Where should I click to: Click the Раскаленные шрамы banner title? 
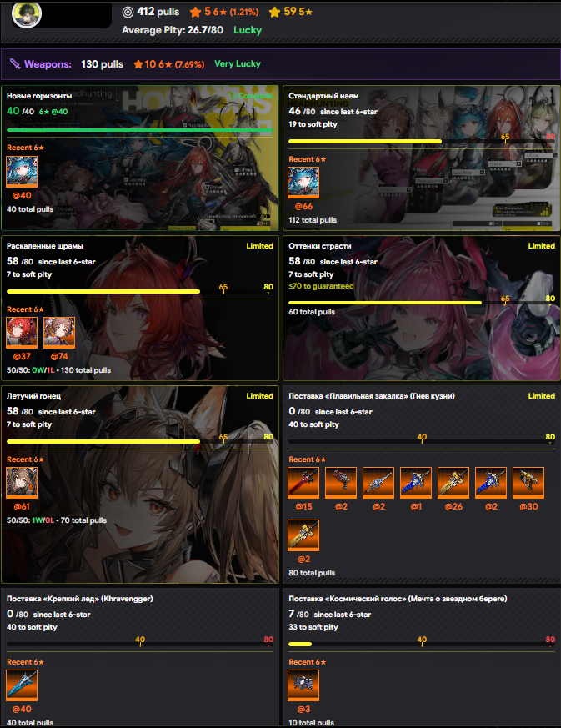44,246
